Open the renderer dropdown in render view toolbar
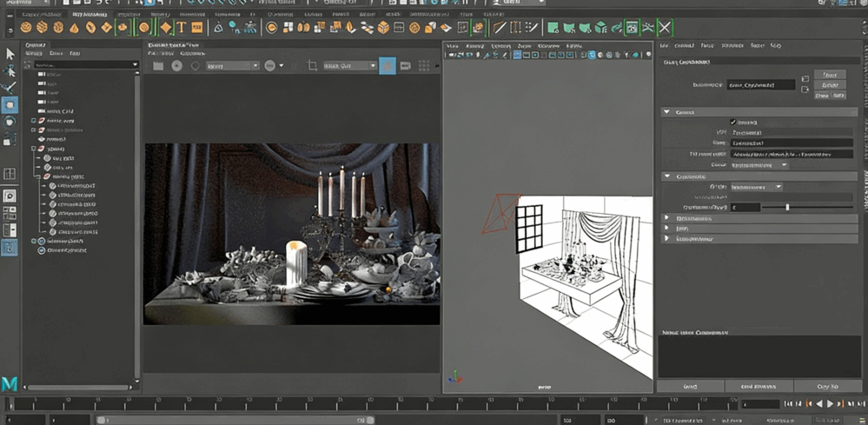Image resolution: width=868 pixels, height=425 pixels. coord(231,66)
